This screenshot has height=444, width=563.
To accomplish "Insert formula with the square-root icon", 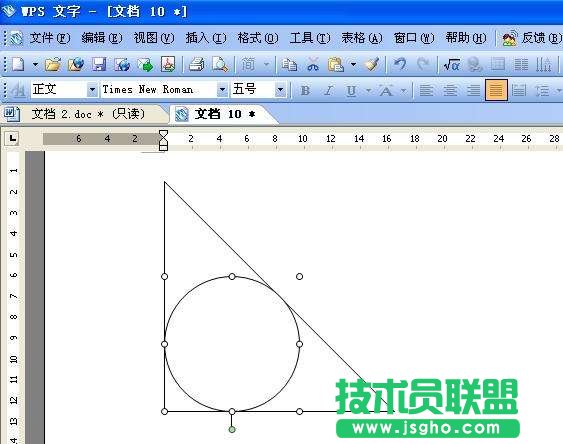I will tap(451, 65).
